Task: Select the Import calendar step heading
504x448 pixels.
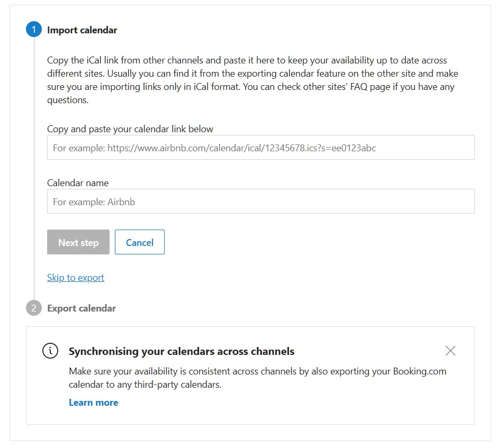Action: coord(82,30)
